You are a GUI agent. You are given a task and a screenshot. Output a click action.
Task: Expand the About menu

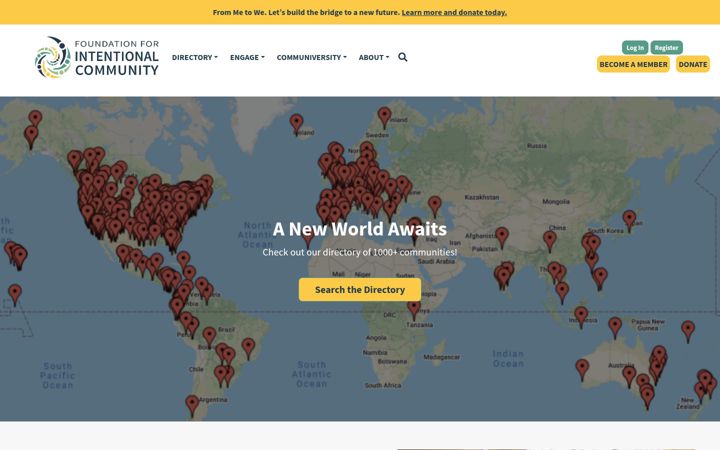(374, 57)
